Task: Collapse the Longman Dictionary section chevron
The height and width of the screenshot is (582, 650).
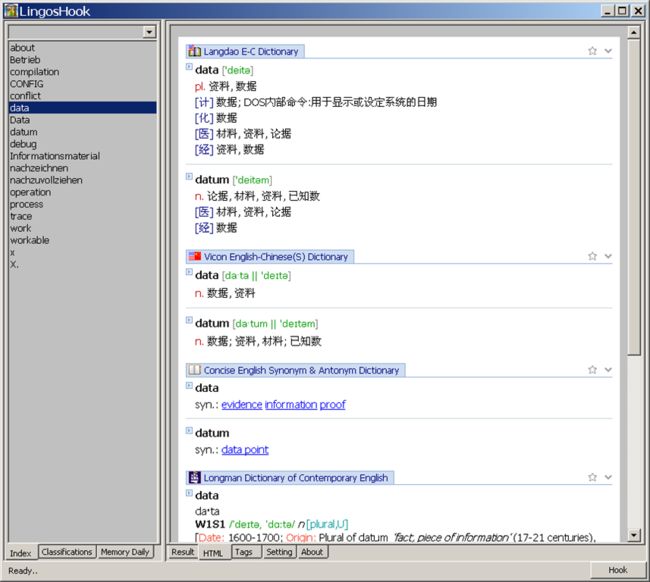Action: pos(608,478)
